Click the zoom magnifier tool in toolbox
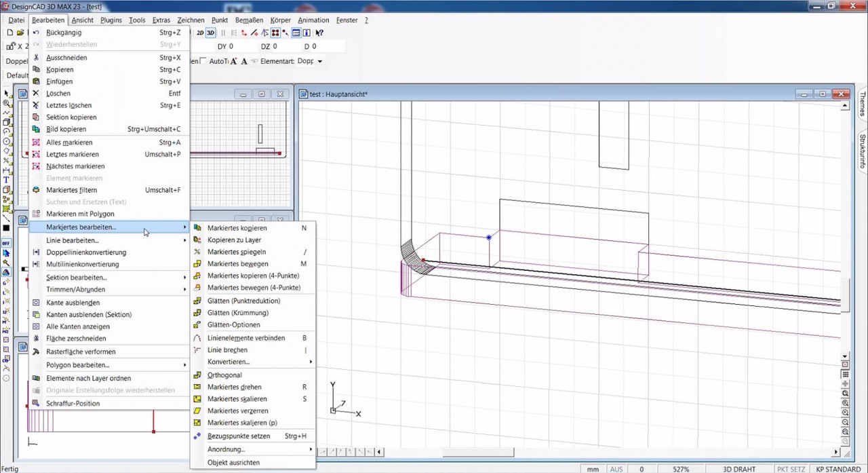 (x=6, y=103)
